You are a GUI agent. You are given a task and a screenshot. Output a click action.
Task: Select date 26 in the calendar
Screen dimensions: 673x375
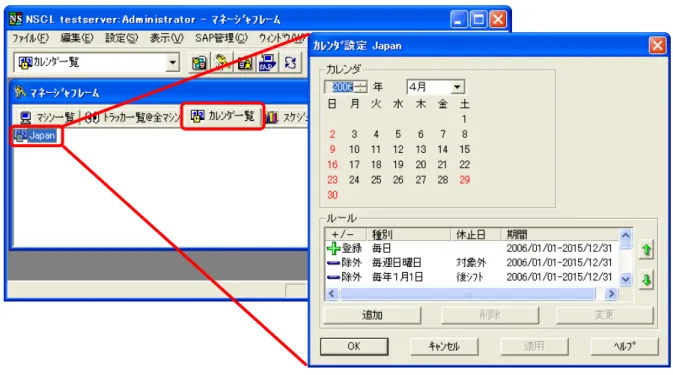[398, 180]
